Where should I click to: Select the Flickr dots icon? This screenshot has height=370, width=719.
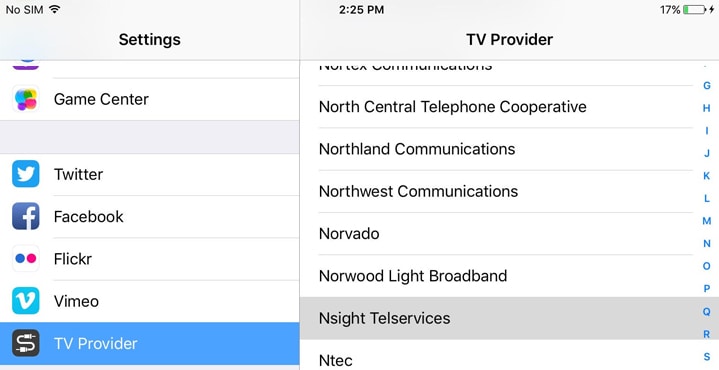[x=26, y=259]
